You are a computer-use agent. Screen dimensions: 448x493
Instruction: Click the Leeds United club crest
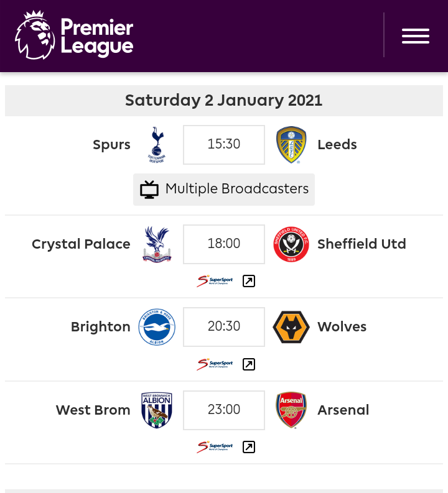click(291, 144)
